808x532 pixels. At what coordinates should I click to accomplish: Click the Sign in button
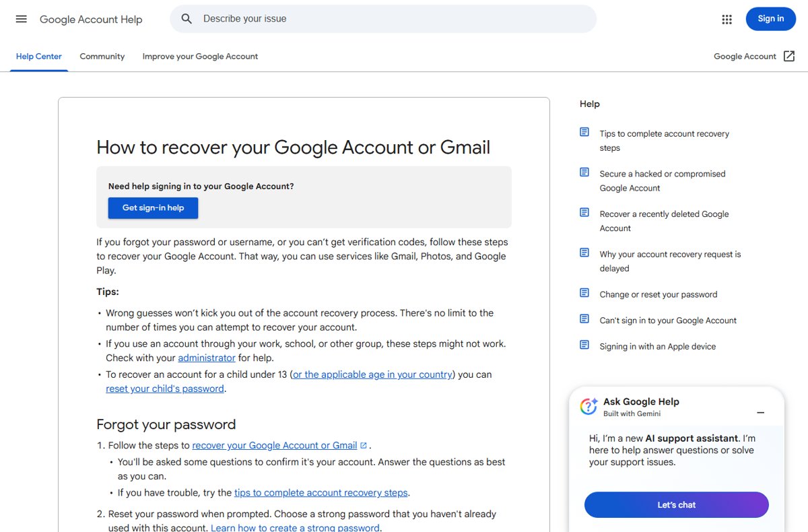[x=771, y=19]
